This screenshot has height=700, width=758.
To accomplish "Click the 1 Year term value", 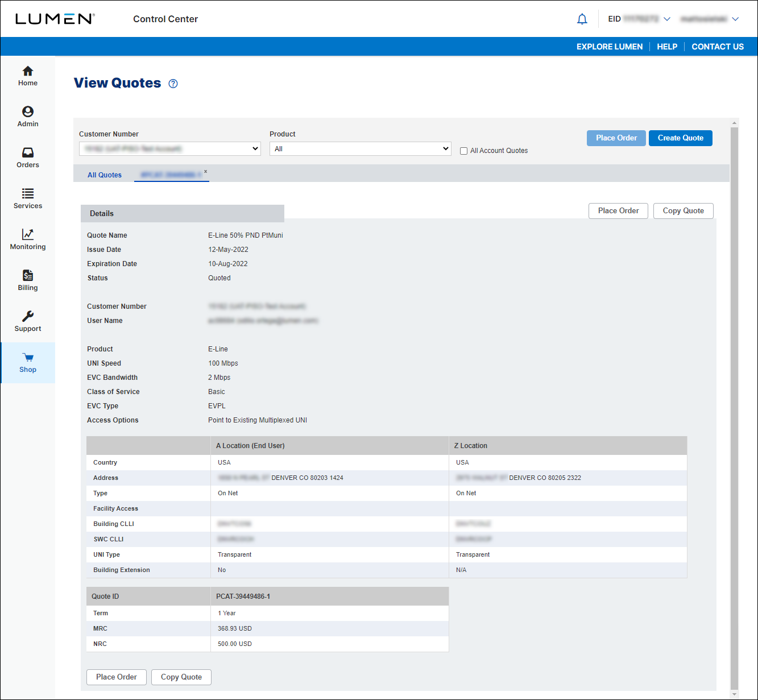I will (227, 613).
